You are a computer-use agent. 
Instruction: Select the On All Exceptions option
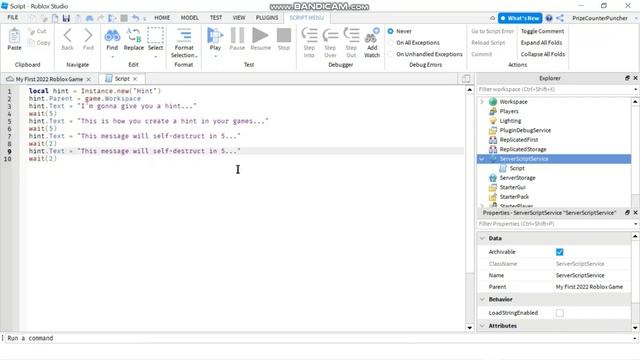[x=391, y=42]
